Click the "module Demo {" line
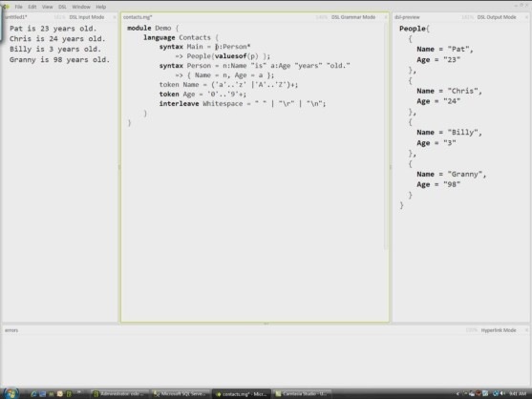 tap(153, 28)
